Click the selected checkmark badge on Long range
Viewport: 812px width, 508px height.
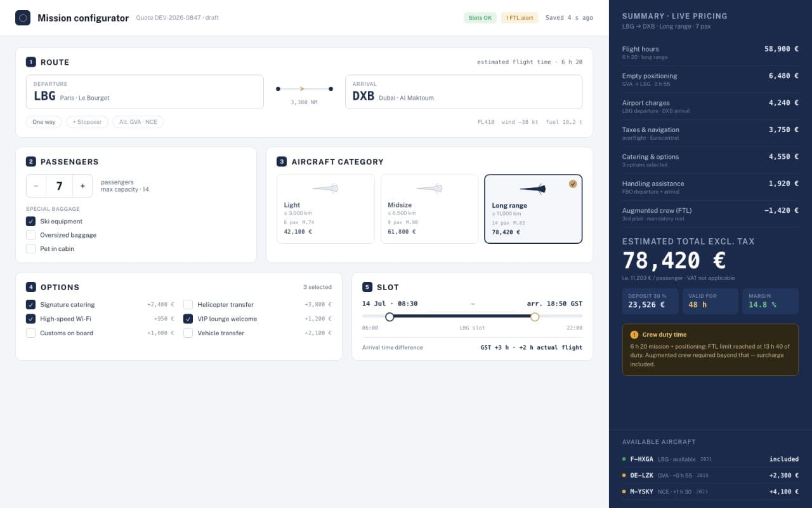click(x=573, y=184)
